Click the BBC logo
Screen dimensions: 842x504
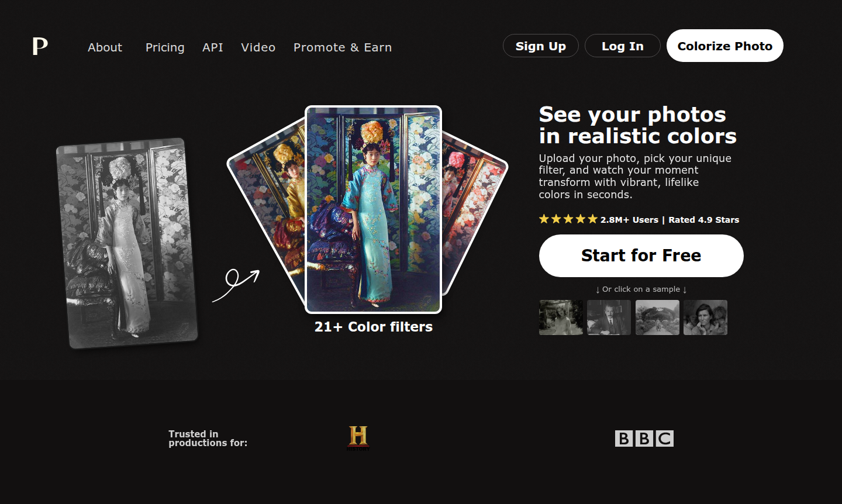point(644,439)
